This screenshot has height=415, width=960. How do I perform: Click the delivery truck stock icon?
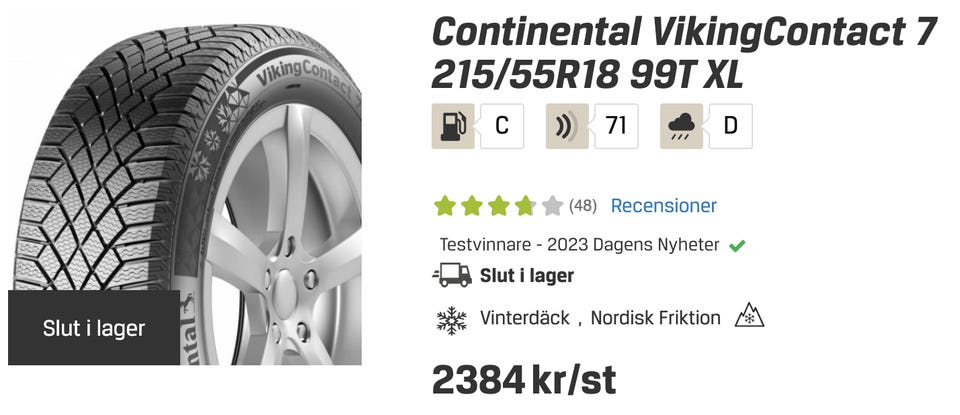(x=452, y=275)
